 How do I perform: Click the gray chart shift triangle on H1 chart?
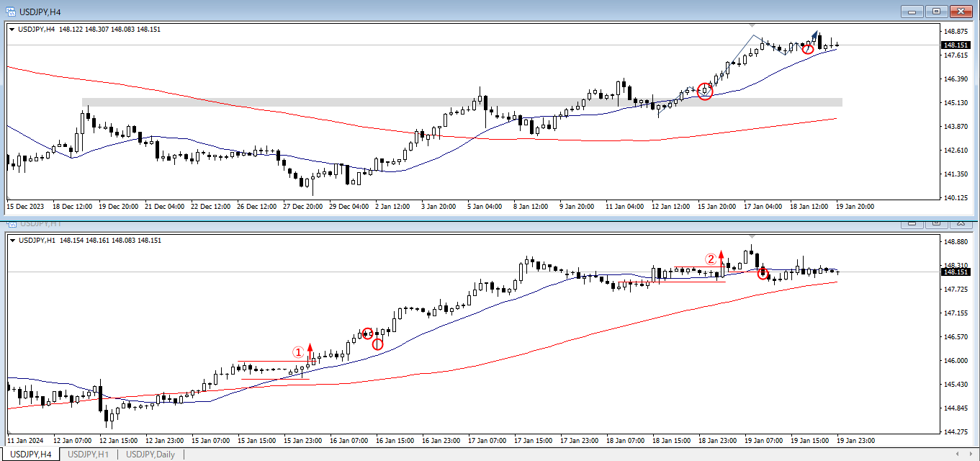(x=753, y=236)
